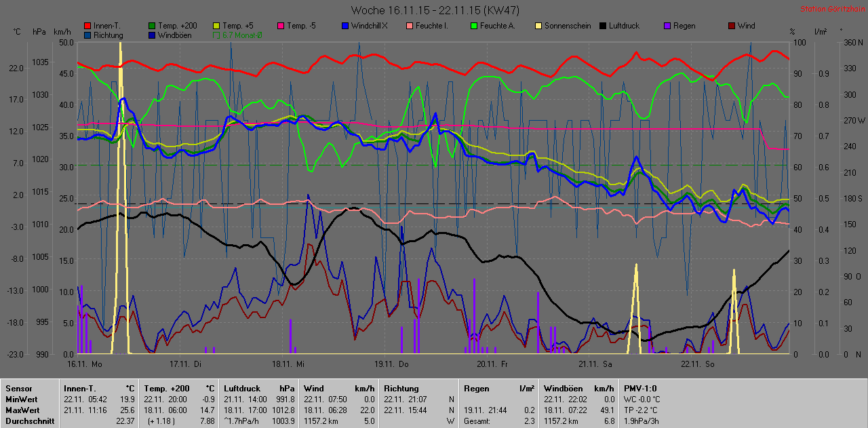Click the Luftdruck average value '1003.9'
Screen dimensions: 868x428
[283, 421]
